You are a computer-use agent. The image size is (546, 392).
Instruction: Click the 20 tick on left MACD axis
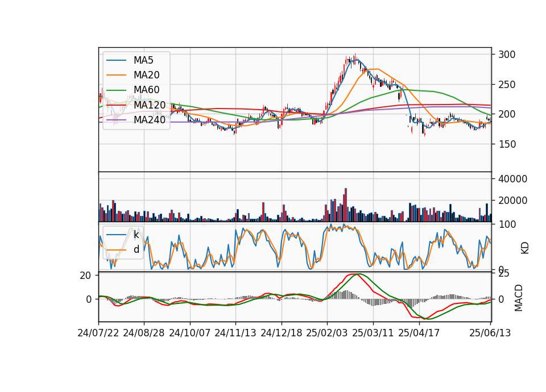85,276
